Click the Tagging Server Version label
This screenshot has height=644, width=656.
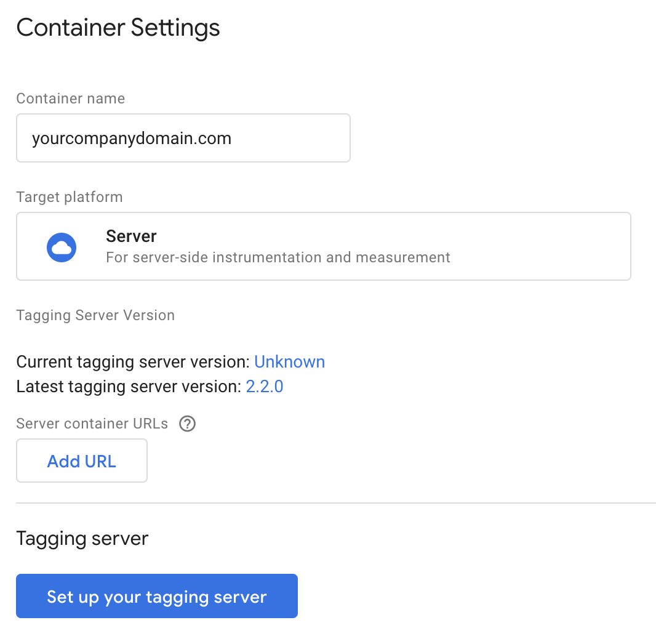[95, 315]
